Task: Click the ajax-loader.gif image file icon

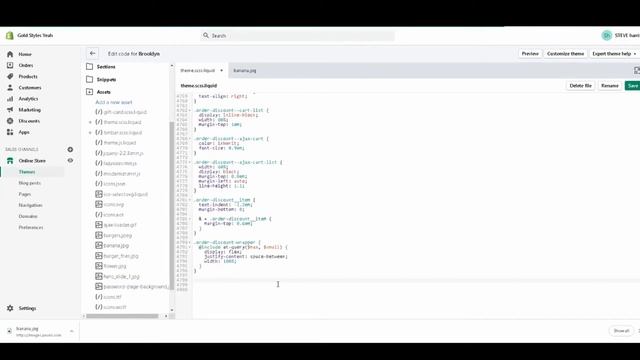Action: point(99,225)
